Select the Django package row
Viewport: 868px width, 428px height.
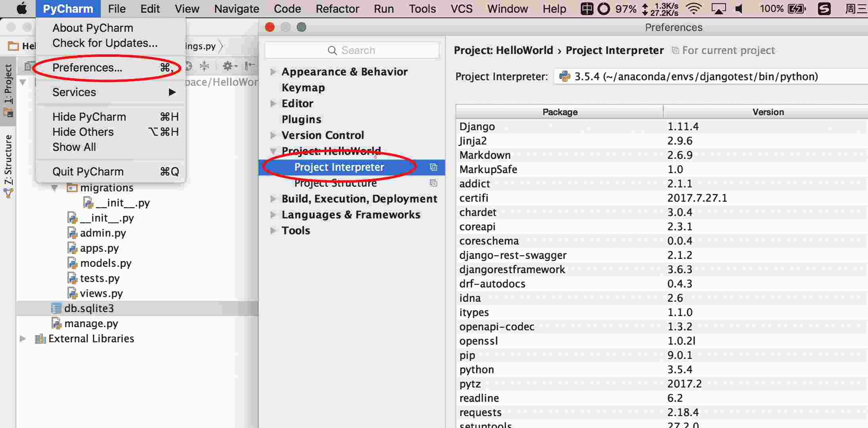coord(662,127)
